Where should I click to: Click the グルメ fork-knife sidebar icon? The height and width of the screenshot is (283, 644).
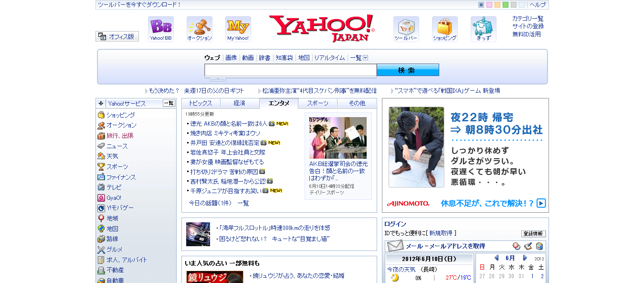[x=101, y=250]
